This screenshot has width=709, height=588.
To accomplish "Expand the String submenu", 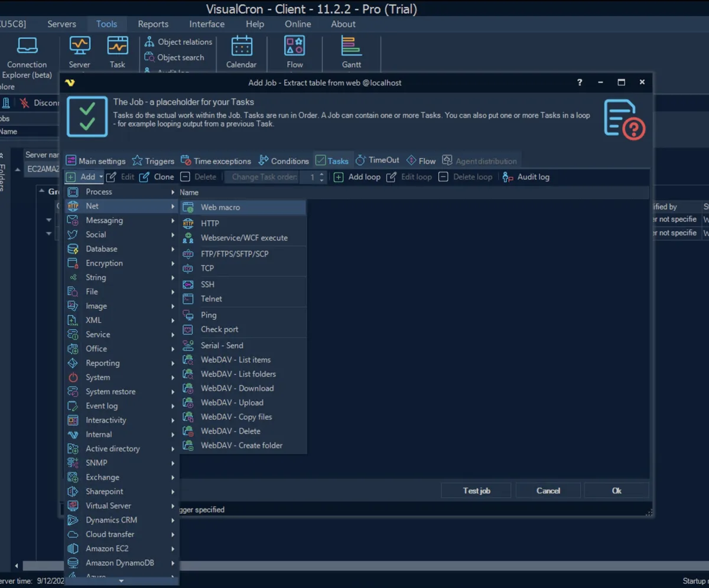I will [122, 277].
